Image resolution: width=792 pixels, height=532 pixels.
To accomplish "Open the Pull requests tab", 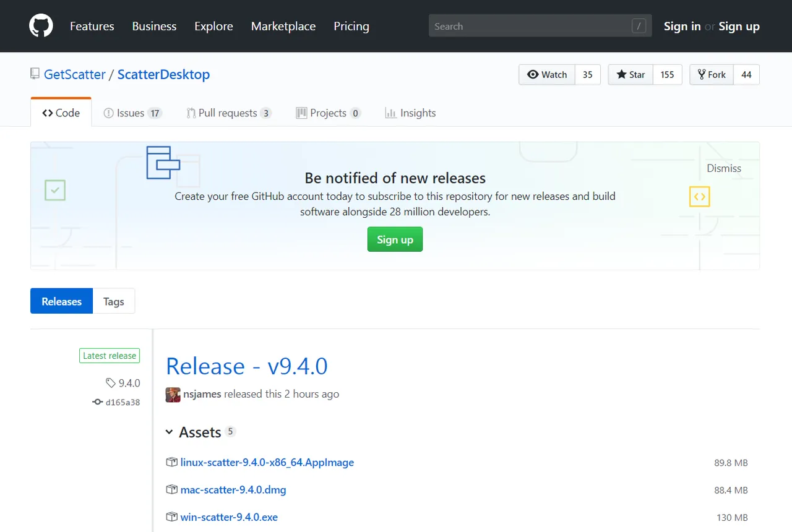I will click(228, 113).
